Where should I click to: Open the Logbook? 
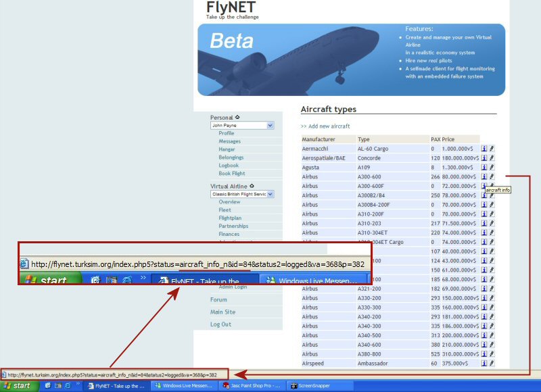point(229,165)
